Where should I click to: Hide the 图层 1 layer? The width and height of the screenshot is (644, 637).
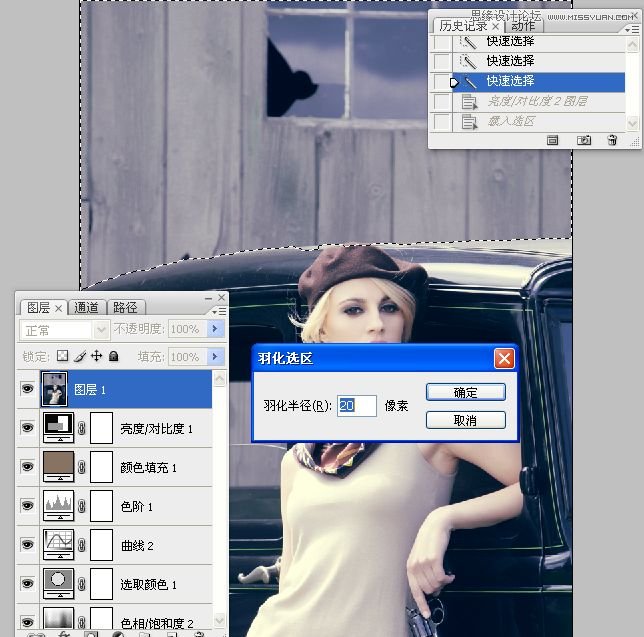pos(27,389)
